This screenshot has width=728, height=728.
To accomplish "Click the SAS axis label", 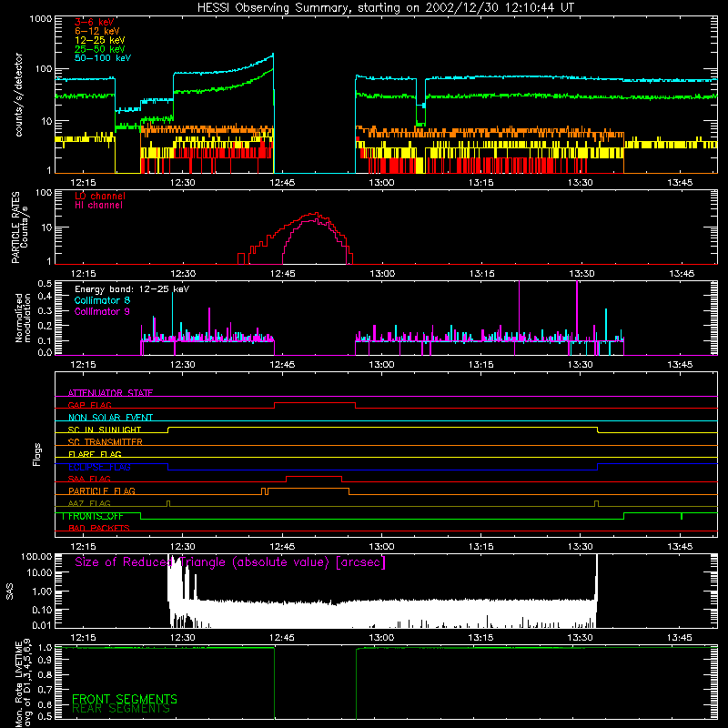I will (10, 591).
